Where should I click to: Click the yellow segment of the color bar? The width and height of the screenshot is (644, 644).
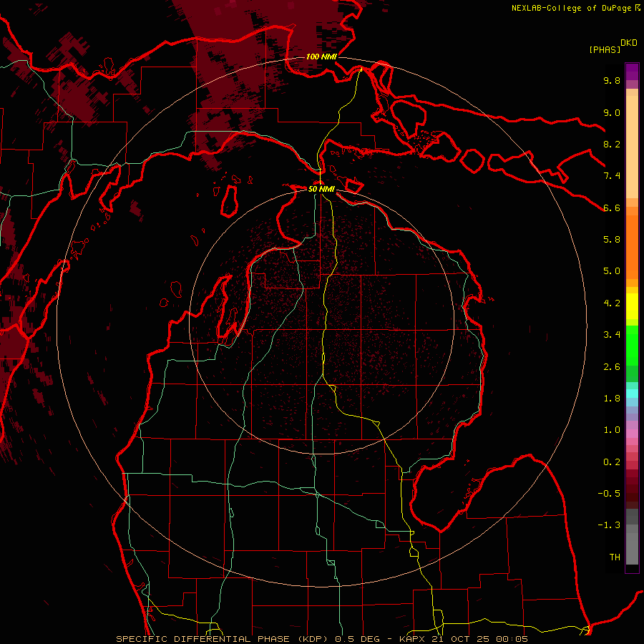coord(632,306)
